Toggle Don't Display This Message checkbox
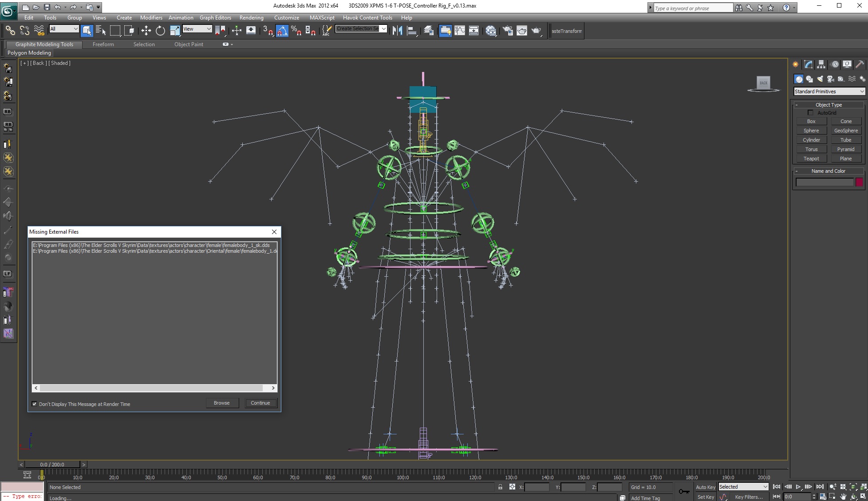Screen dimensions: 868x501 pyautogui.click(x=35, y=404)
